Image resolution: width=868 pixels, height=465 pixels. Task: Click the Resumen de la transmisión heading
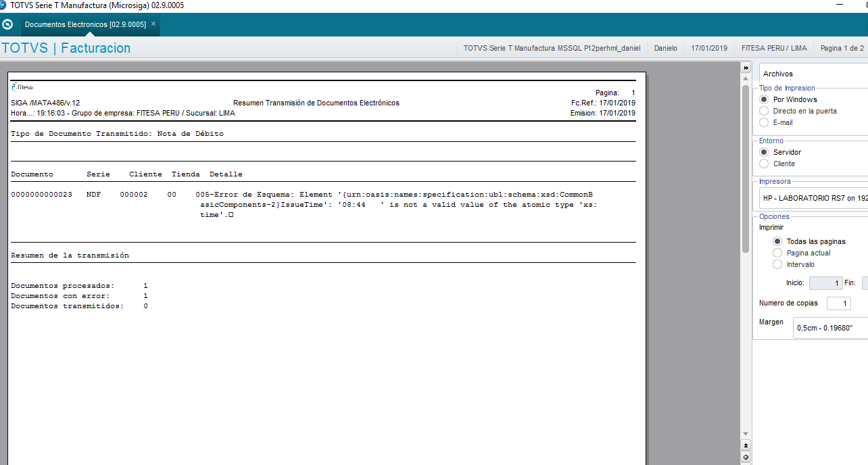[70, 255]
